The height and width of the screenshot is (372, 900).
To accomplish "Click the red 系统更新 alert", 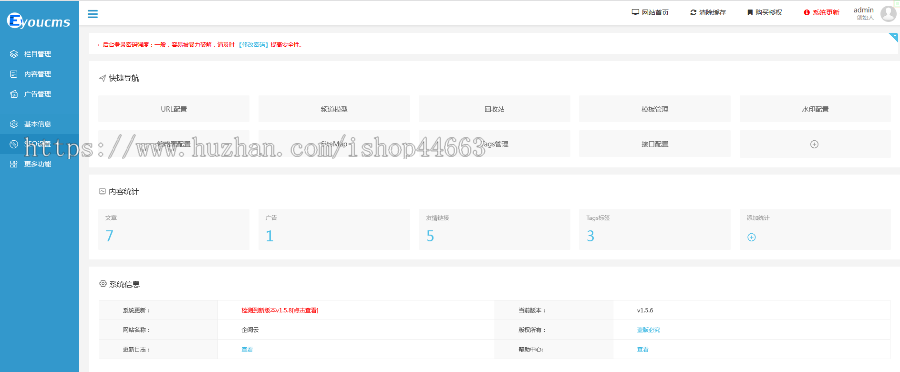I will [821, 12].
